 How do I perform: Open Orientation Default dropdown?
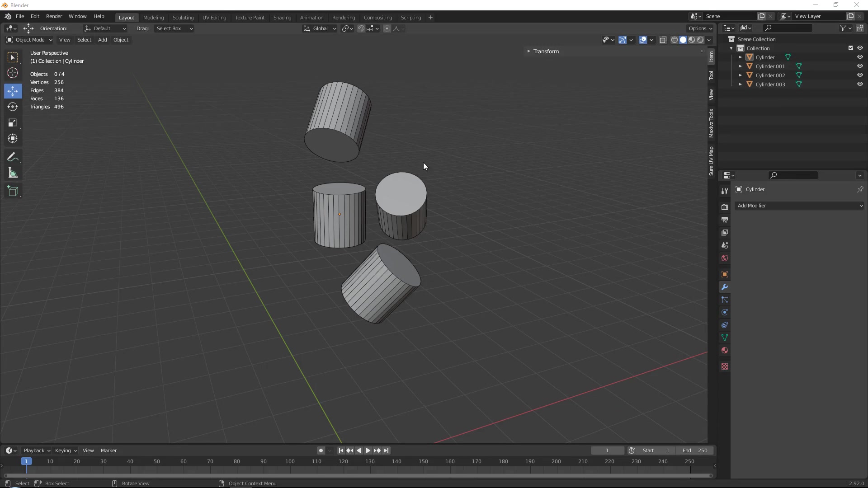(x=105, y=28)
